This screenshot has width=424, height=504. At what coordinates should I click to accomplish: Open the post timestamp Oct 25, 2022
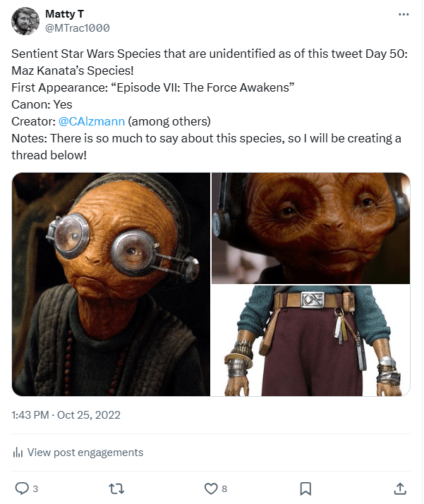[x=66, y=415]
